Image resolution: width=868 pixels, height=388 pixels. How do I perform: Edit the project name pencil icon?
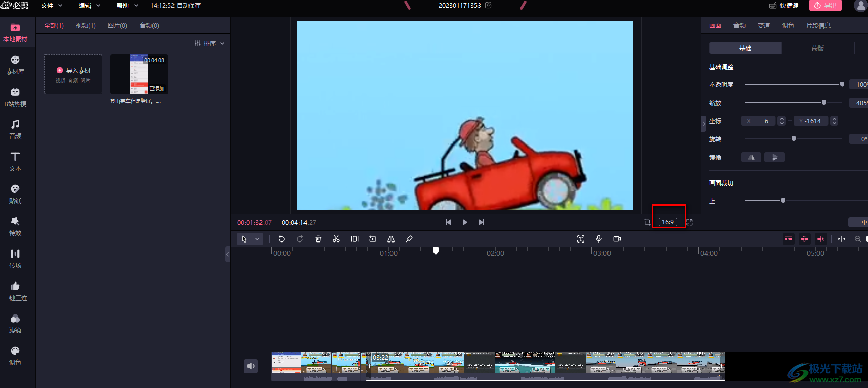coord(488,5)
